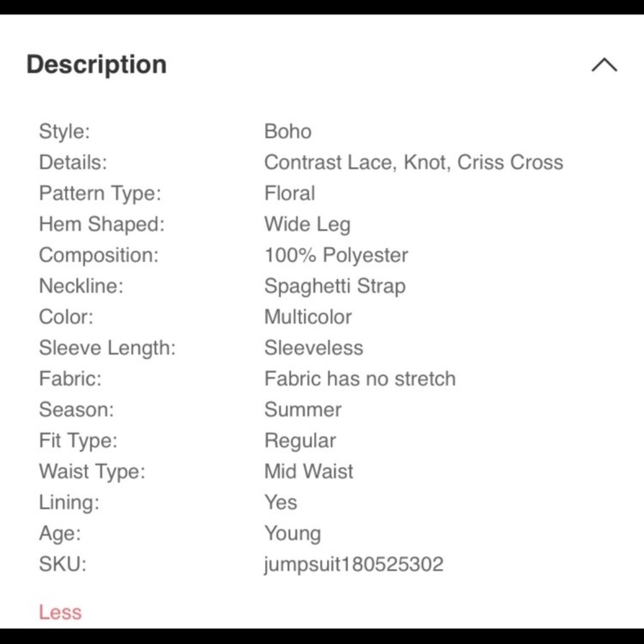Viewport: 644px width, 644px height.
Task: Click the Contrast Lace, Knot, Criss Cross text
Action: (x=413, y=162)
